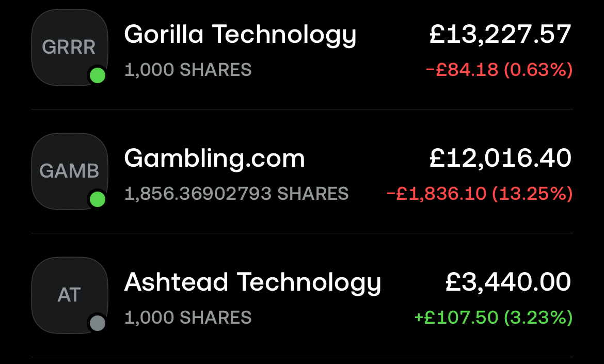Image resolution: width=604 pixels, height=364 pixels.
Task: Open Gambling.com holding
Action: (214, 159)
